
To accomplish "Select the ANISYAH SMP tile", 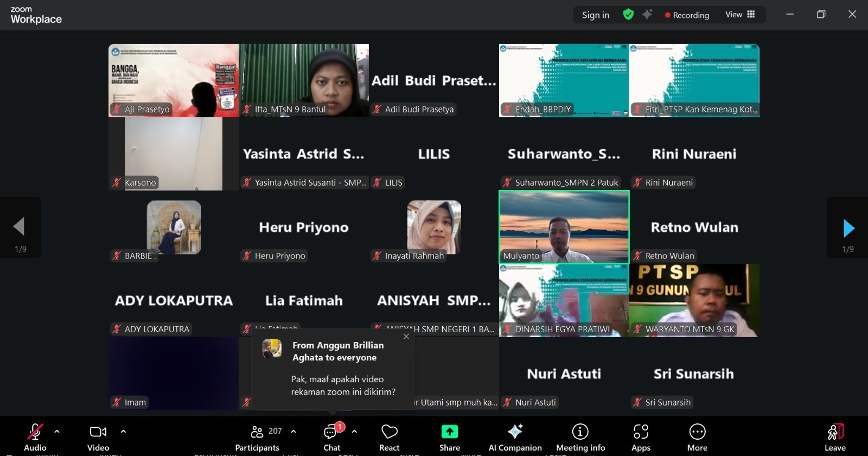I will point(434,300).
